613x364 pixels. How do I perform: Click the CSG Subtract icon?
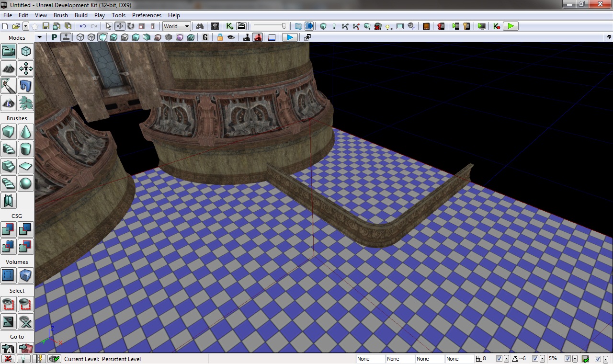click(26, 229)
